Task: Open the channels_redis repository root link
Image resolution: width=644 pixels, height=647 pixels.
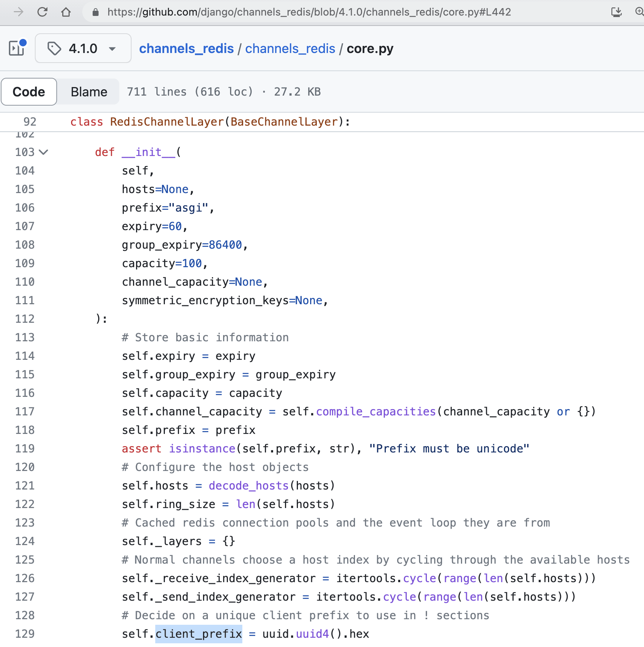Action: [x=186, y=49]
